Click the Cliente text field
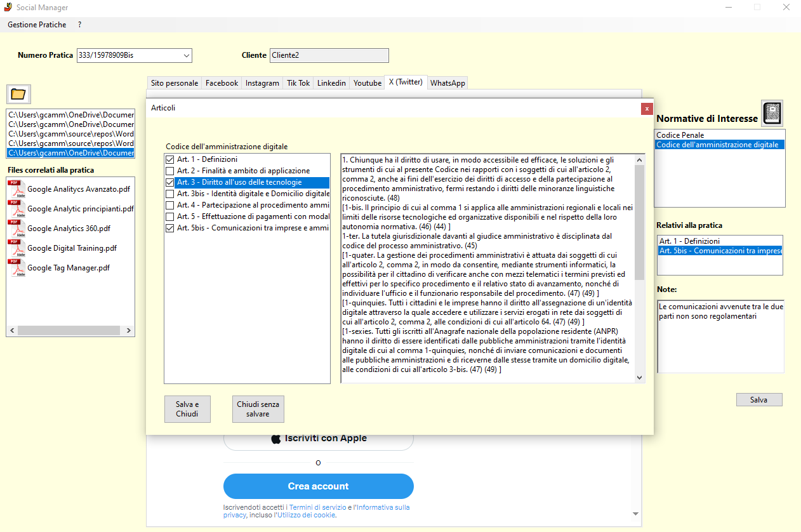The height and width of the screenshot is (532, 801). point(329,55)
